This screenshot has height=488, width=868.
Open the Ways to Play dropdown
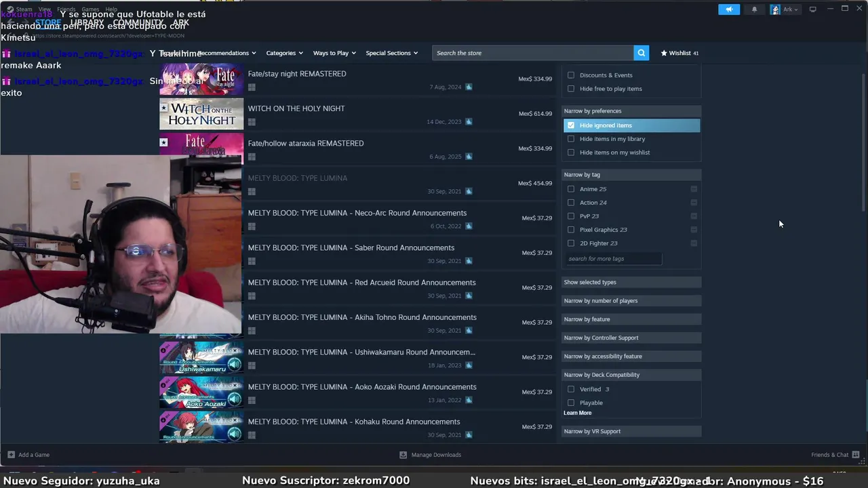click(334, 53)
